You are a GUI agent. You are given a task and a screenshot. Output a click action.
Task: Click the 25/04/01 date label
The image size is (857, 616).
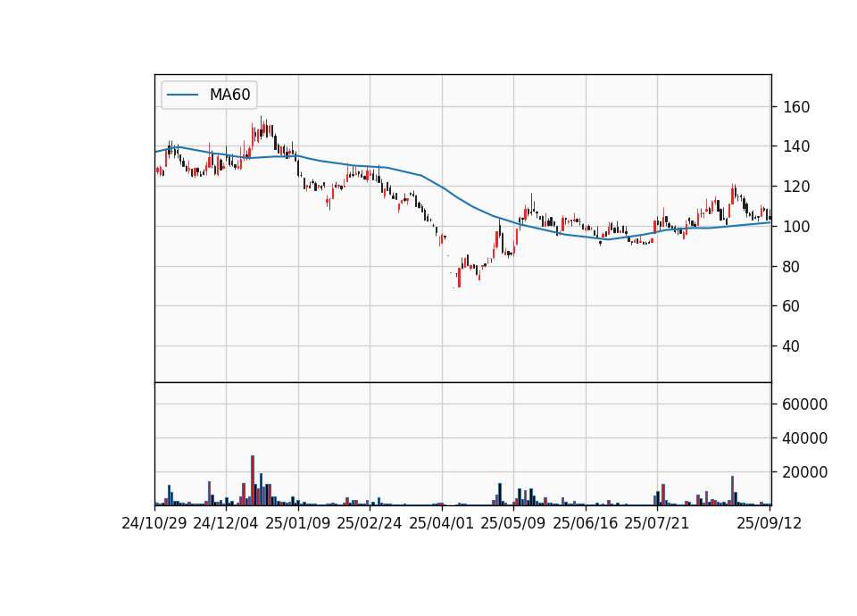pos(442,523)
